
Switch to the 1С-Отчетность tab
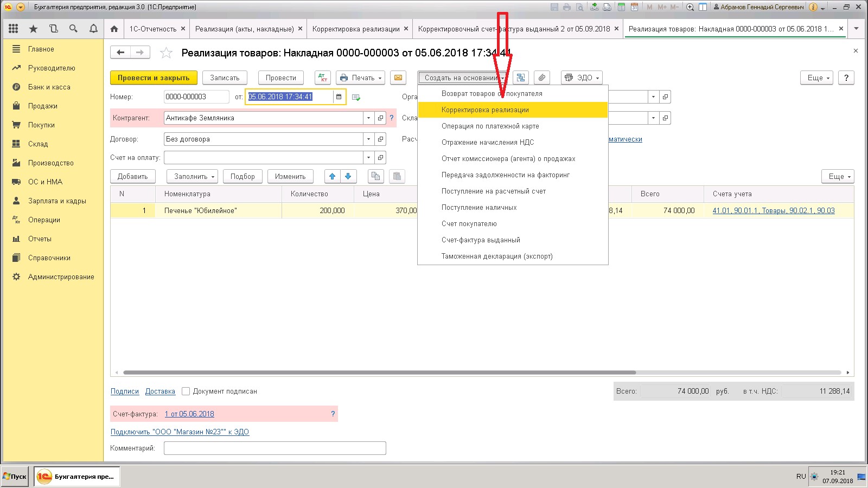pos(157,29)
